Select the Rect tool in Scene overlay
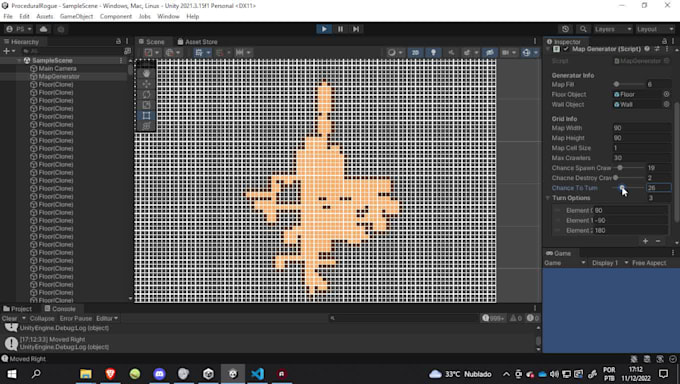The image size is (680, 384). click(x=146, y=116)
